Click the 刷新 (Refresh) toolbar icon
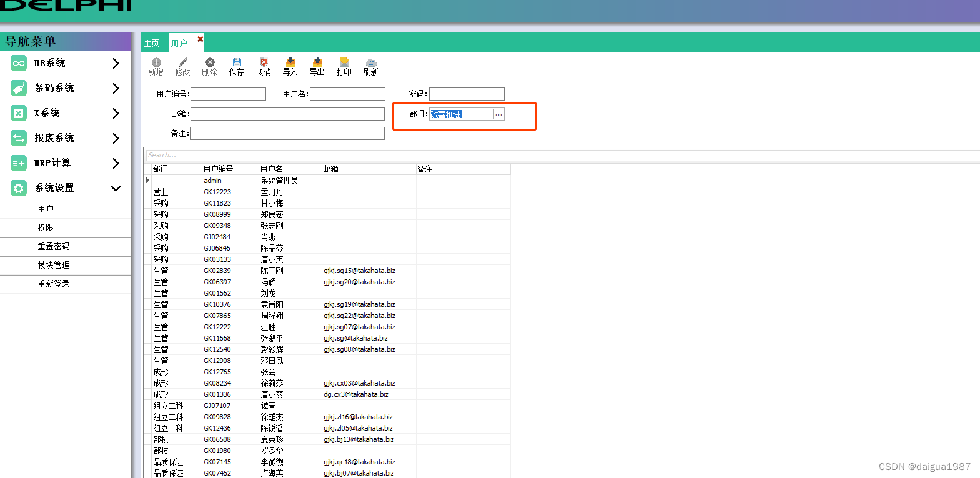Screen dimensions: 980x478 point(371,62)
